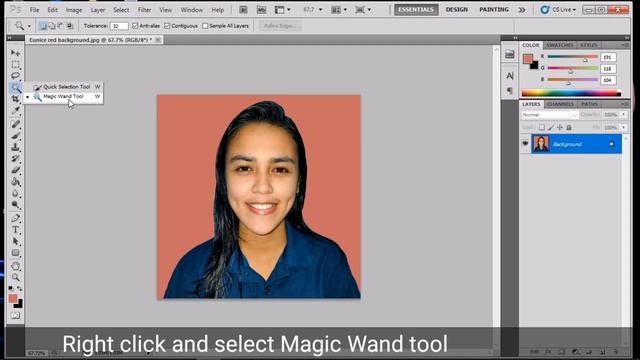Open Character panel from dock
This screenshot has width=640, height=360.
tap(510, 76)
